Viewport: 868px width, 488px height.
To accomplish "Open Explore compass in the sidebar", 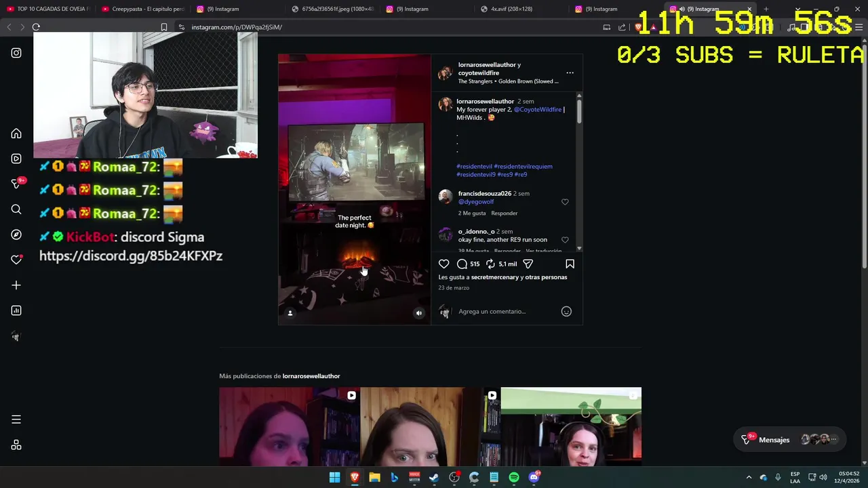I will 16,235.
